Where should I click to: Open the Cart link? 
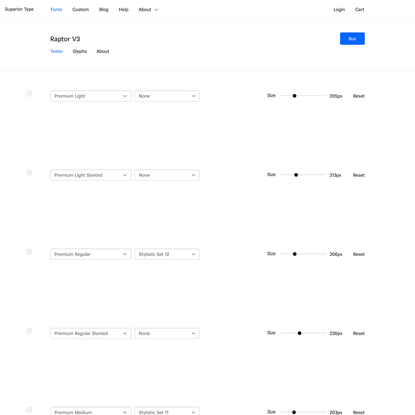(360, 10)
